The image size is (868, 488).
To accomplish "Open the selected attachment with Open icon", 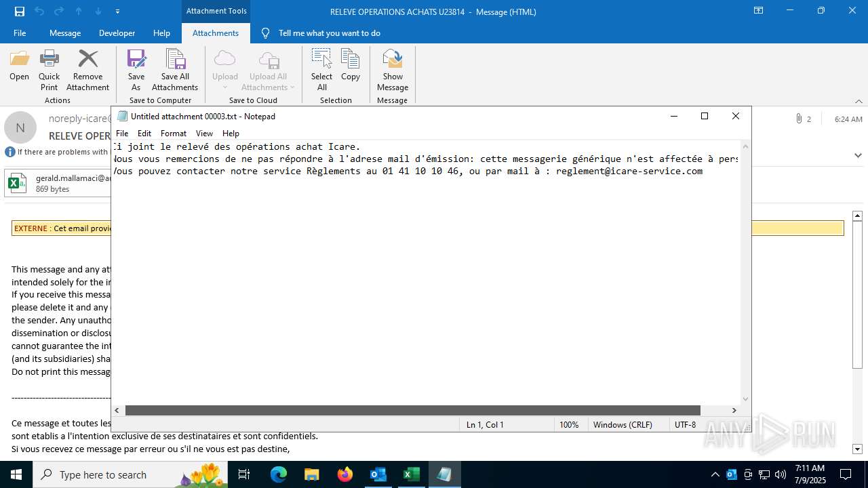I will 19,66.
